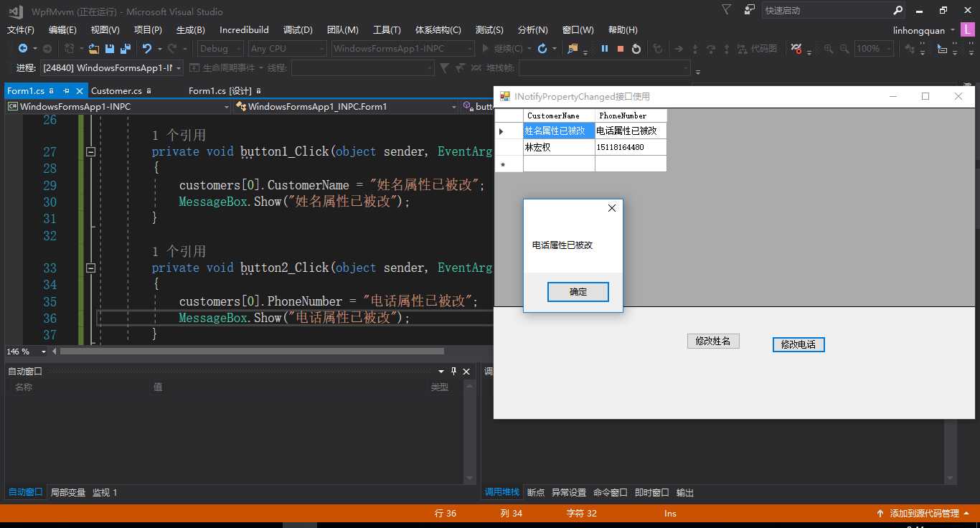Open the WindowsFormsApp1-INPC startup project dropdown
980x528 pixels.
(x=402, y=49)
